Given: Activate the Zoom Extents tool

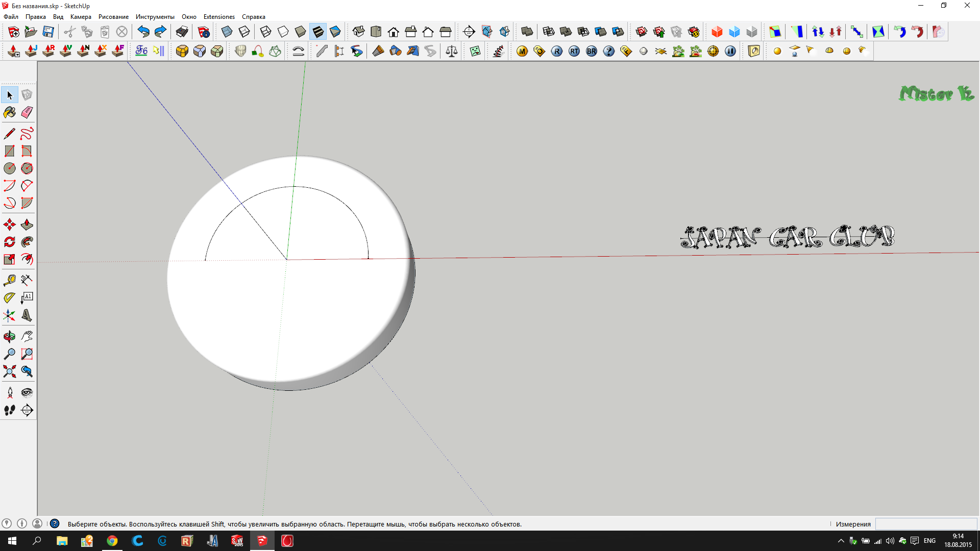Looking at the screenshot, I should (x=9, y=371).
